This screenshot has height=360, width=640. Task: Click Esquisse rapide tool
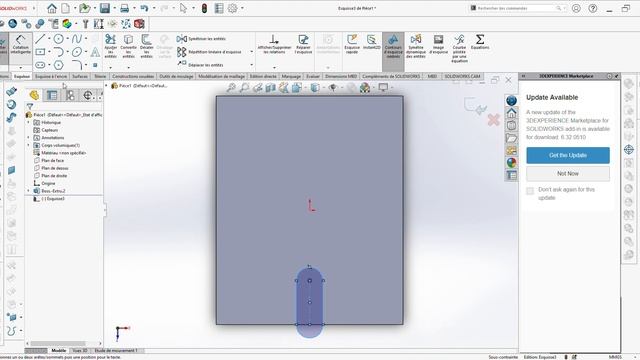pyautogui.click(x=352, y=44)
